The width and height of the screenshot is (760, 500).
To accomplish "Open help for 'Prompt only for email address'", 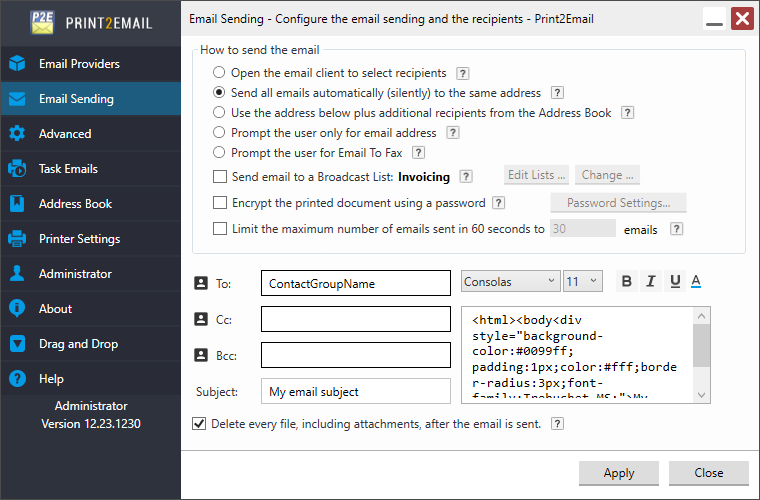I will click(453, 133).
